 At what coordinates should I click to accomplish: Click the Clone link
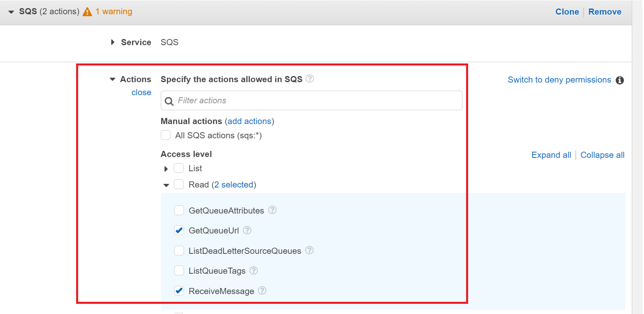[567, 12]
